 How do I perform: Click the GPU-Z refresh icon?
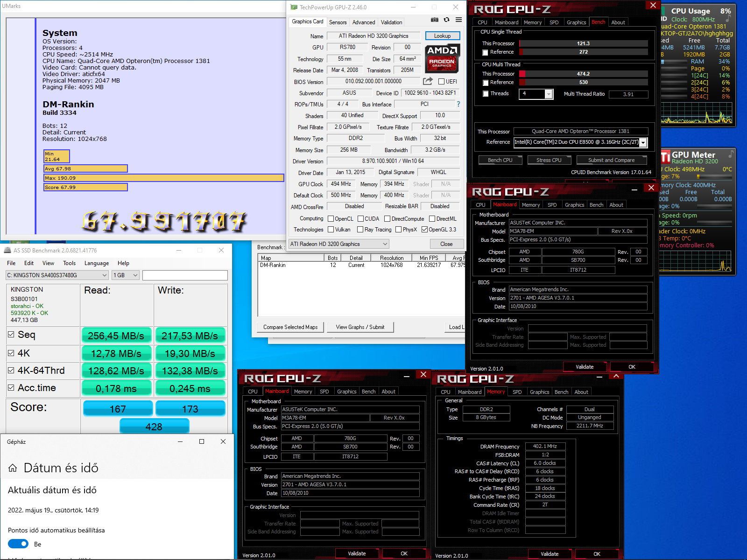(447, 20)
